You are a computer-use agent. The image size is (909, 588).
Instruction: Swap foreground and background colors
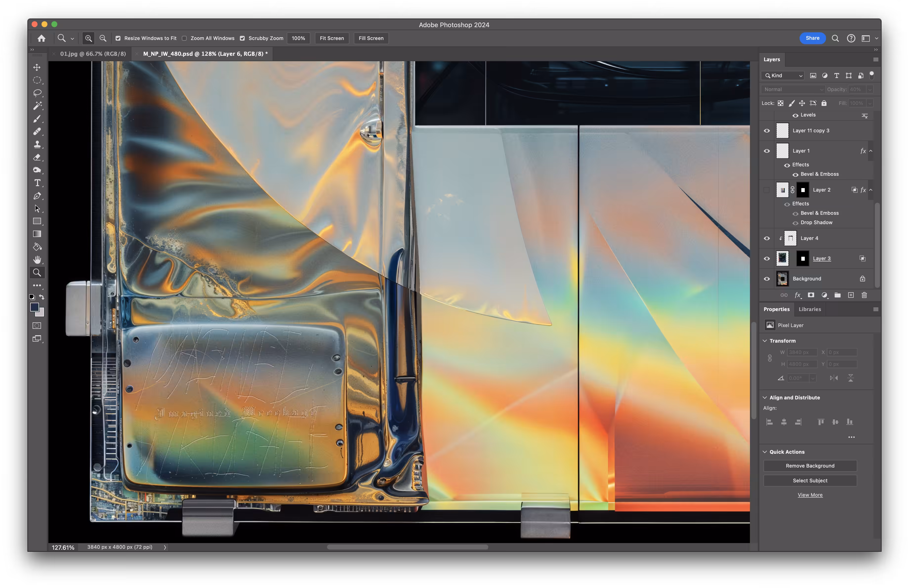[x=42, y=297]
